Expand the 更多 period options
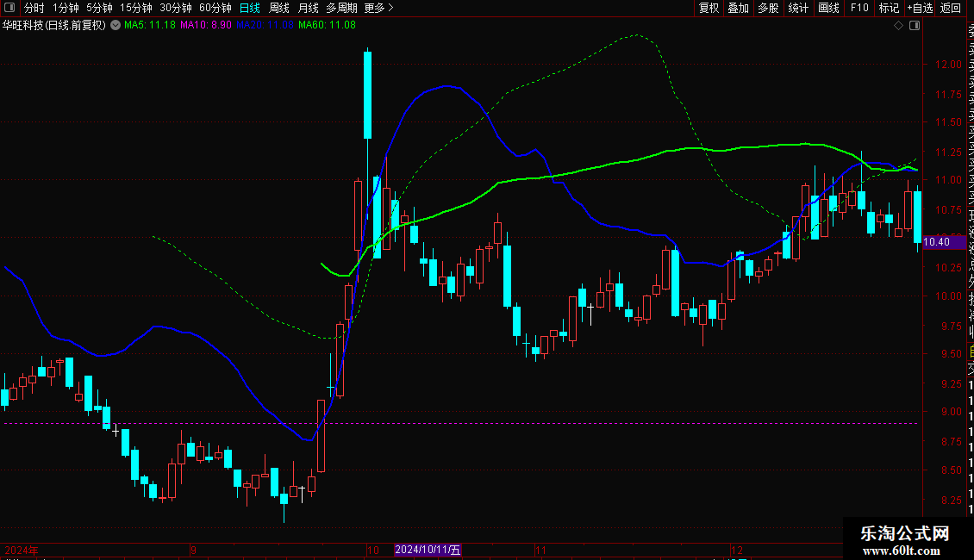 pos(378,8)
